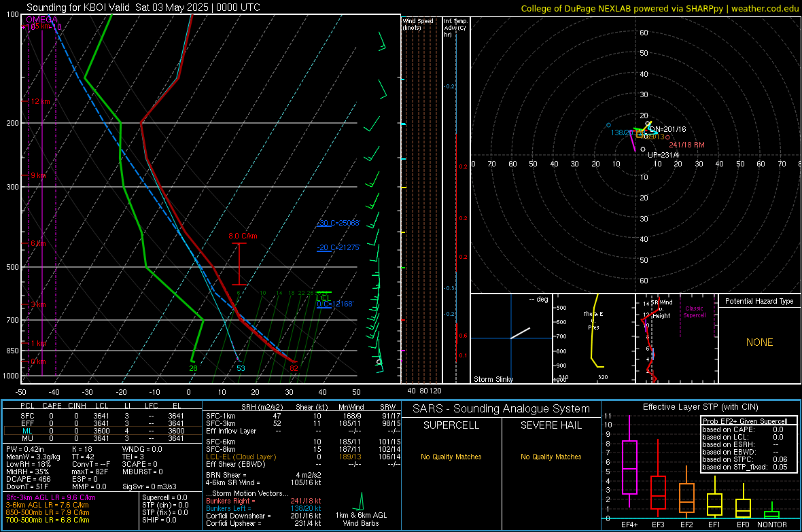Click the 'MeanW = 3.3g/kg' value
The height and width of the screenshot is (532, 802).
pos(33,457)
